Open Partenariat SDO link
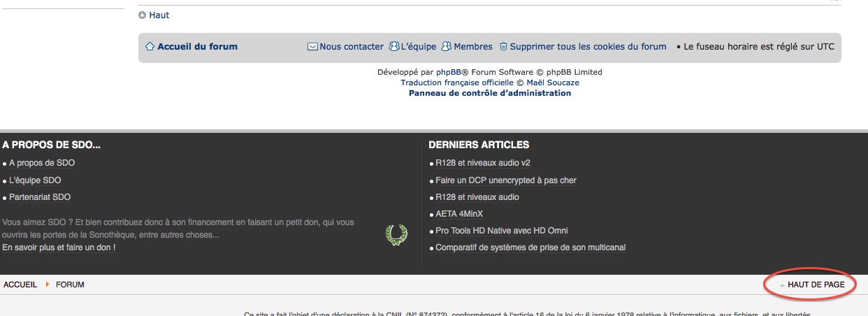The width and height of the screenshot is (868, 316). point(40,197)
